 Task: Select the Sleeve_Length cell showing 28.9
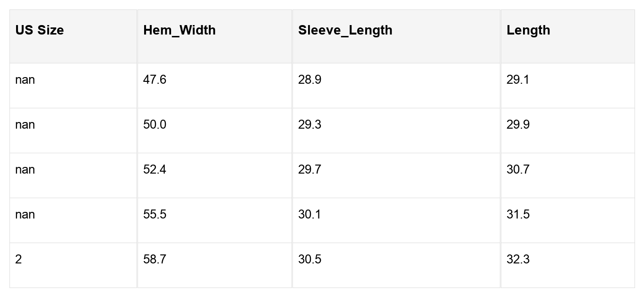click(x=310, y=80)
